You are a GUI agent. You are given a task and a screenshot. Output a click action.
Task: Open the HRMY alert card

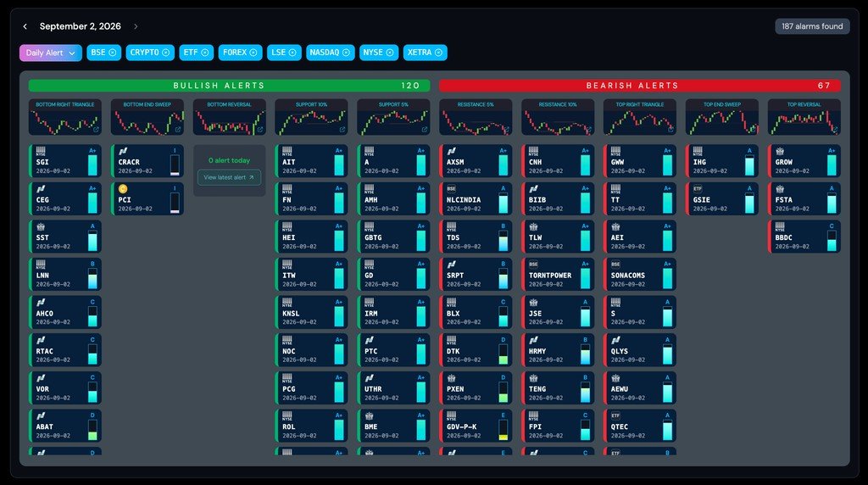pos(558,350)
